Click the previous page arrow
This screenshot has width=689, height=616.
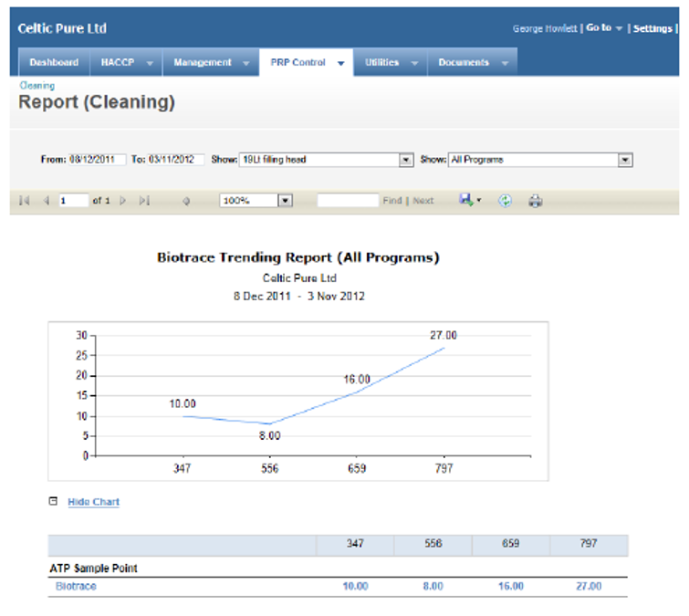46,201
